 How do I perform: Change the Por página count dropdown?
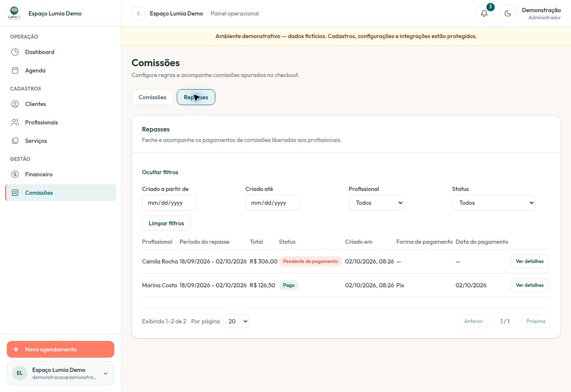pos(236,321)
